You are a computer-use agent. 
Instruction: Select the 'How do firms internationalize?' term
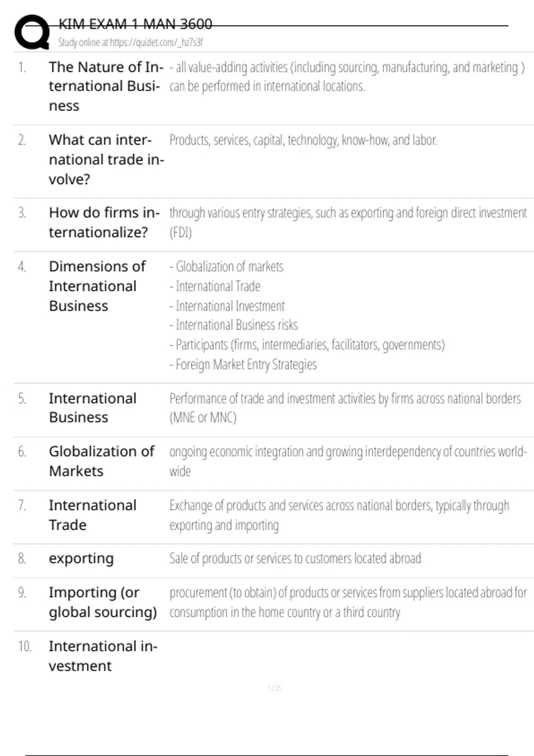[104, 222]
